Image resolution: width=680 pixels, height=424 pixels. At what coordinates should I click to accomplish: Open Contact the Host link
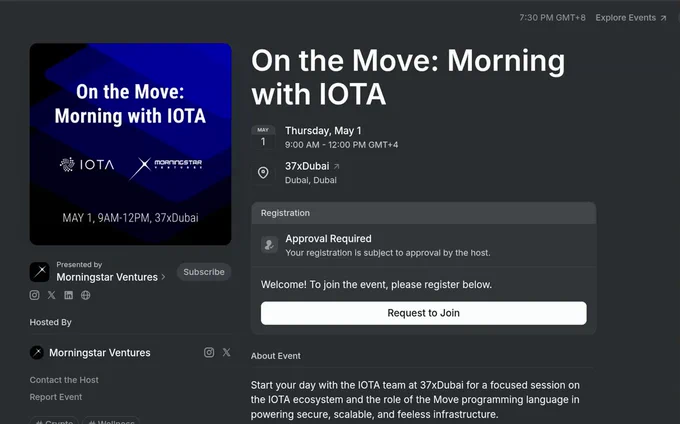click(64, 380)
